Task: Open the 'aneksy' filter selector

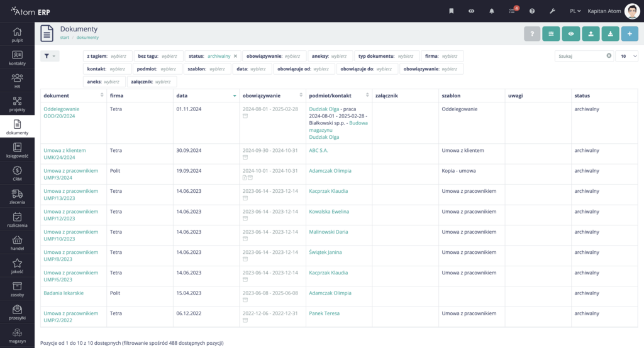Action: (x=330, y=57)
